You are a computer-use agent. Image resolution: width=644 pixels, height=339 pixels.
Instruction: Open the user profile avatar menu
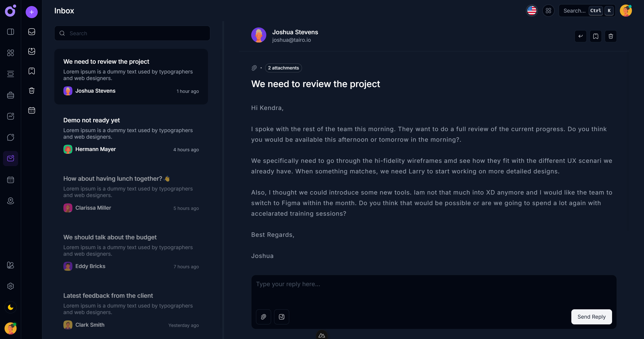pos(626,11)
